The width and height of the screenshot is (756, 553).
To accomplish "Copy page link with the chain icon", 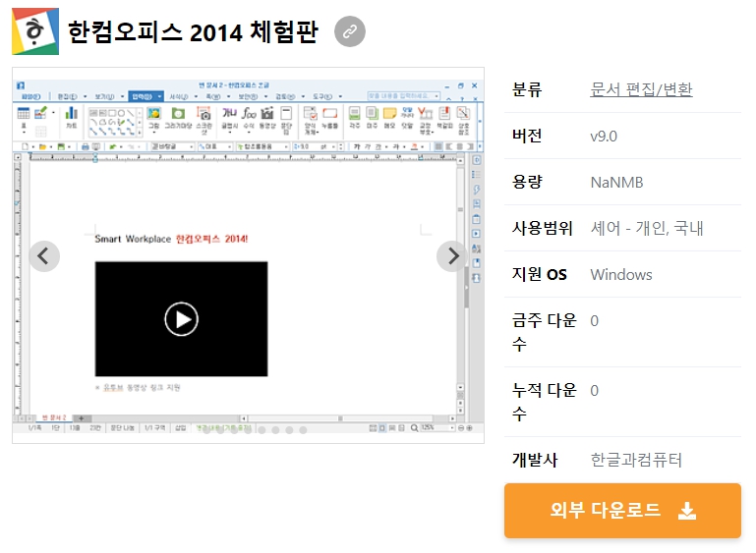I will 350,31.
